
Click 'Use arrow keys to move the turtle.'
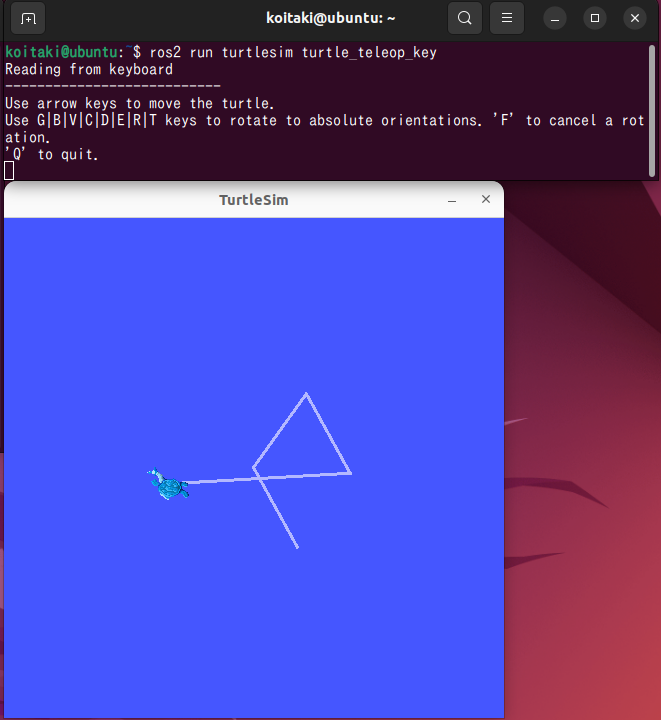click(140, 103)
